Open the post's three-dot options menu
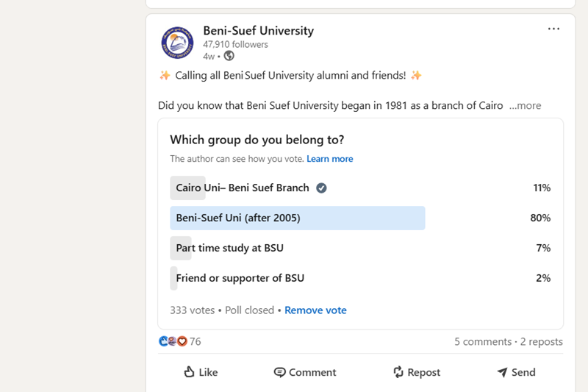Image resolution: width=588 pixels, height=392 pixels. [553, 29]
